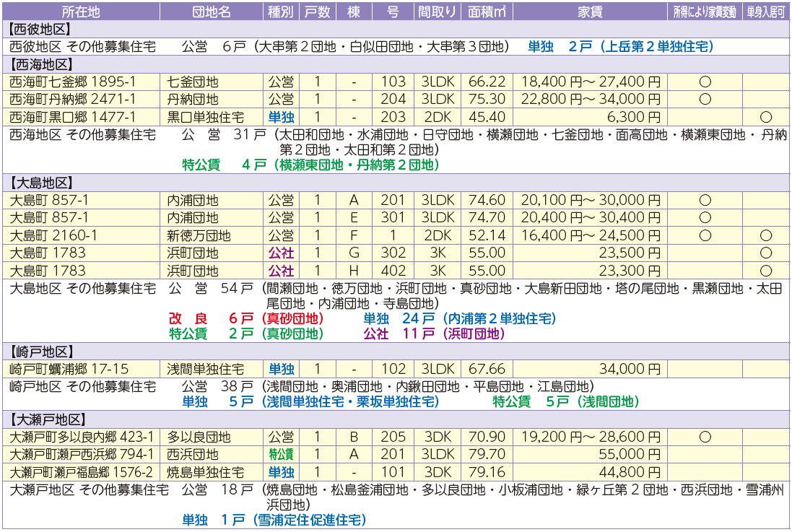This screenshot has width=792, height=532.
Task: Click income-variation circle in 多以良団地 row
Action: (x=705, y=437)
